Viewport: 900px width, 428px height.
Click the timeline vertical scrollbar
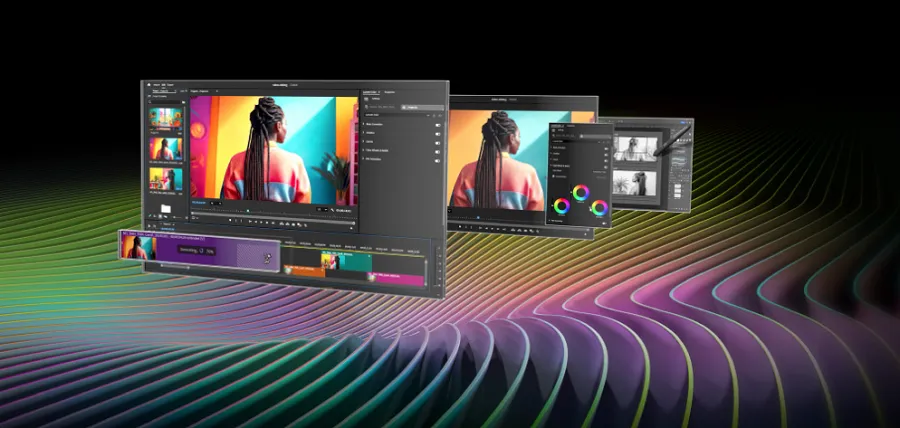426,271
